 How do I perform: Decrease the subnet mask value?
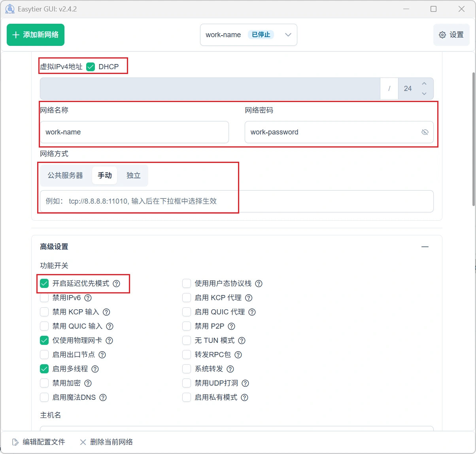[424, 94]
